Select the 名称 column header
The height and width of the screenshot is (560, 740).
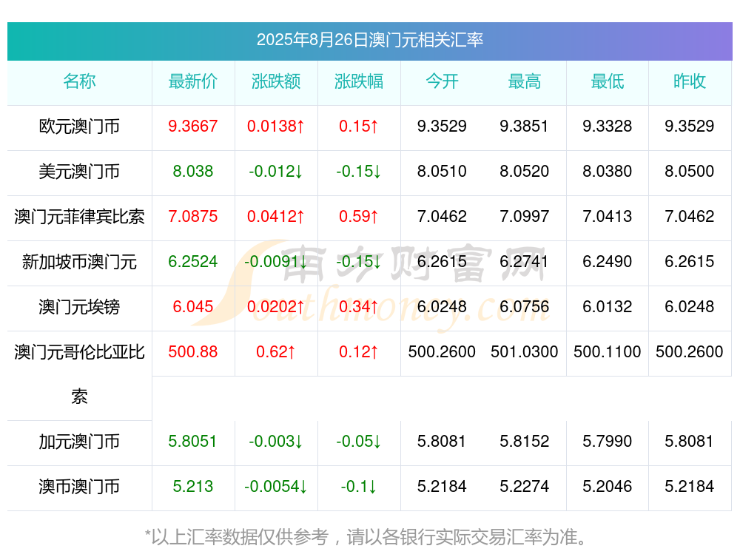click(79, 81)
